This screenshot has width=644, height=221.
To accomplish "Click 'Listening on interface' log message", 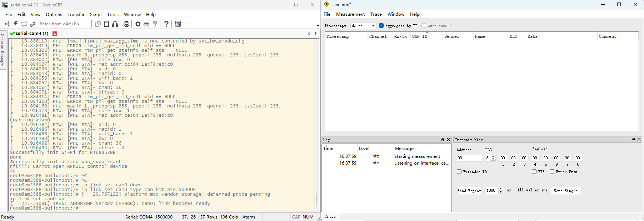I will click(422, 163).
